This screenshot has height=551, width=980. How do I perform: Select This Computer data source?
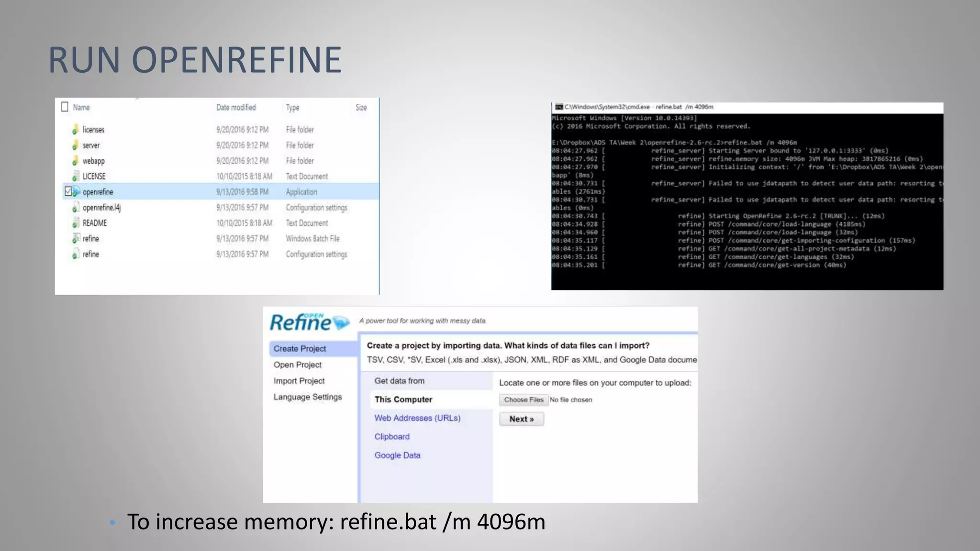431,399
